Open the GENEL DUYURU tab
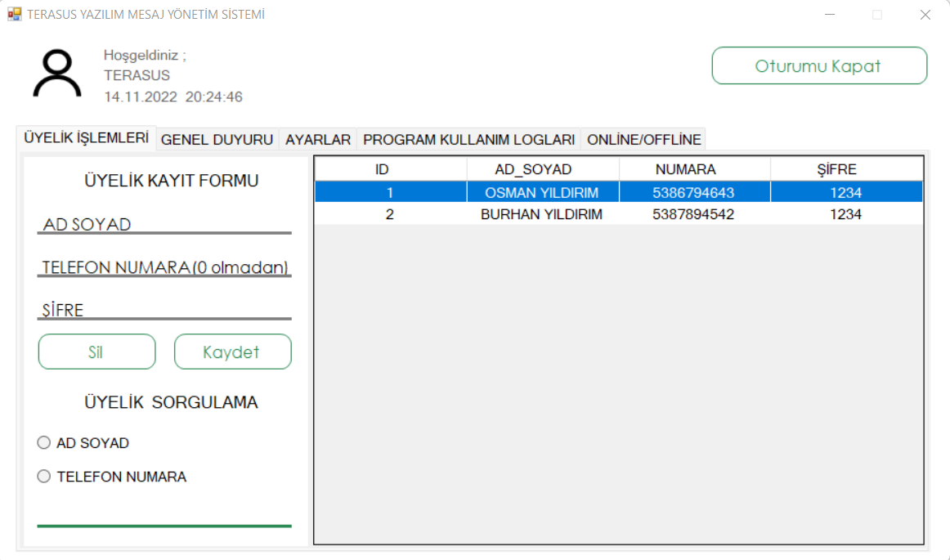The image size is (950, 560). 217,140
